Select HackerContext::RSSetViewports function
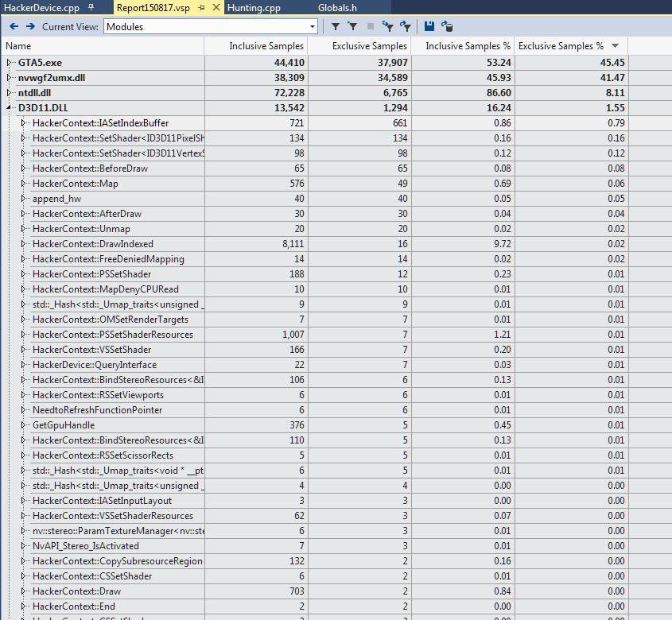This screenshot has height=620, width=672. click(x=98, y=395)
